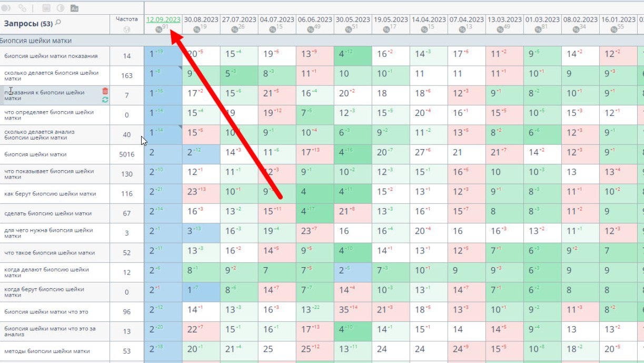Click percent icon under 30.08.2023

[197, 30]
